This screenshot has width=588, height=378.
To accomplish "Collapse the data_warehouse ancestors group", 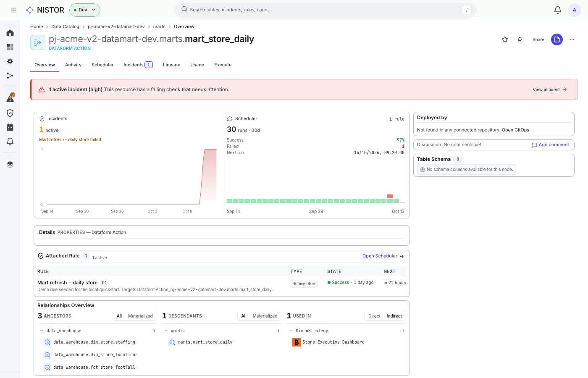I will coord(42,331).
